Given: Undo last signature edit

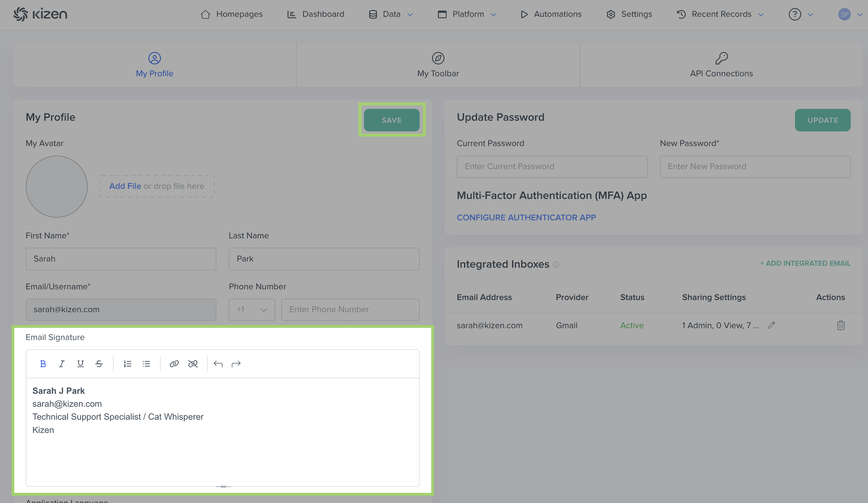Looking at the screenshot, I should pyautogui.click(x=218, y=364).
